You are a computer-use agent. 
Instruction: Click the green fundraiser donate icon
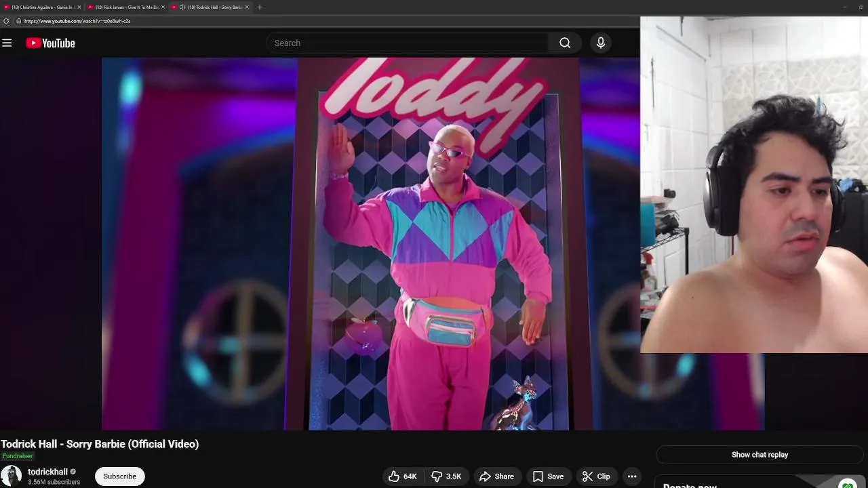(x=847, y=485)
